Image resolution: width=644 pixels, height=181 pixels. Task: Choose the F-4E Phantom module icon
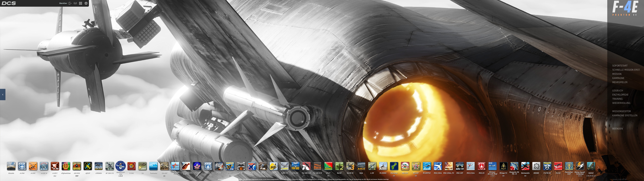coord(241,166)
